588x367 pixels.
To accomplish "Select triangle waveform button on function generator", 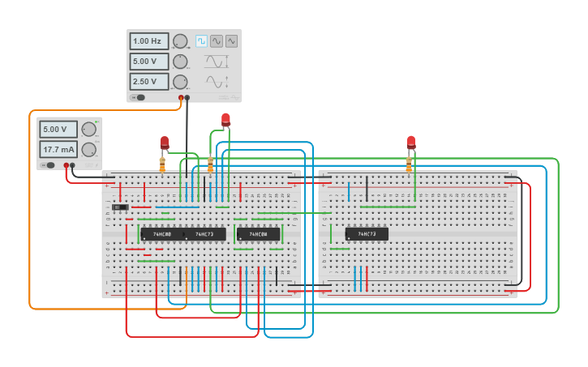I will [232, 41].
